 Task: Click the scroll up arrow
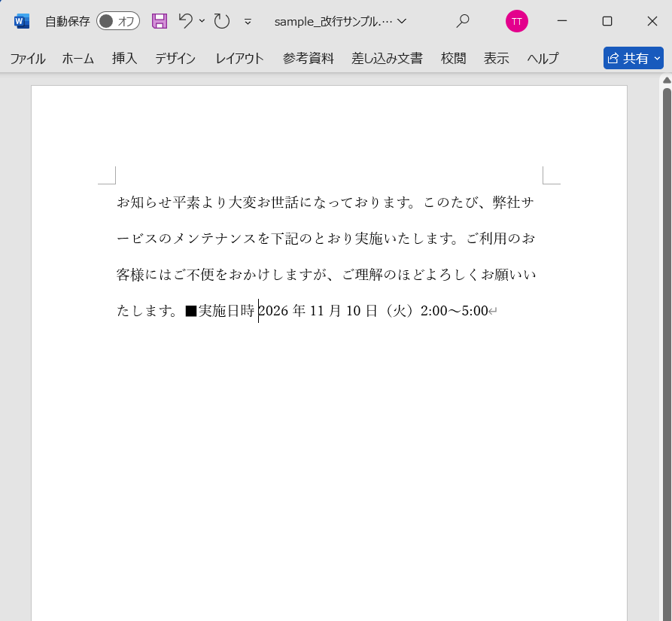click(667, 80)
